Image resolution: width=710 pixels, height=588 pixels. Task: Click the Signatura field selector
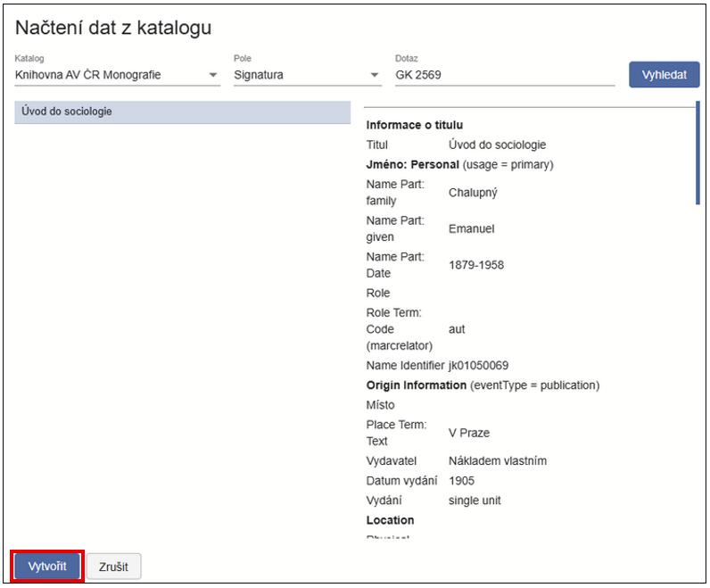tap(299, 76)
